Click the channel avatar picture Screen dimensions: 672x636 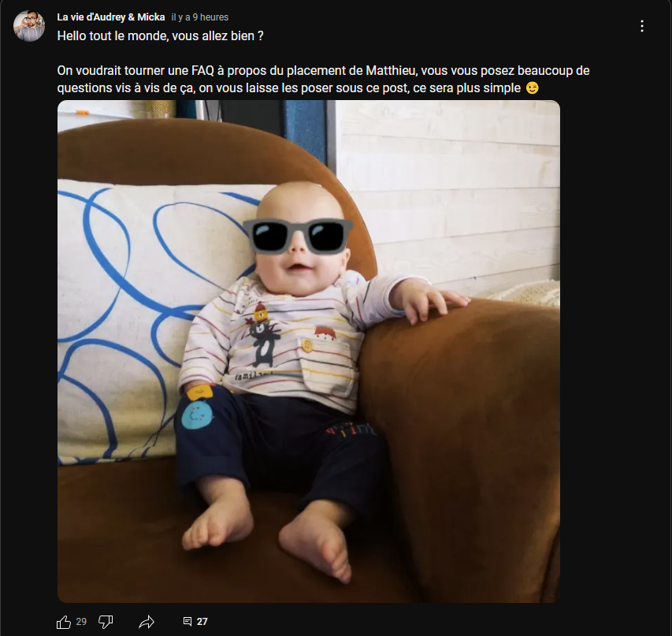[29, 26]
